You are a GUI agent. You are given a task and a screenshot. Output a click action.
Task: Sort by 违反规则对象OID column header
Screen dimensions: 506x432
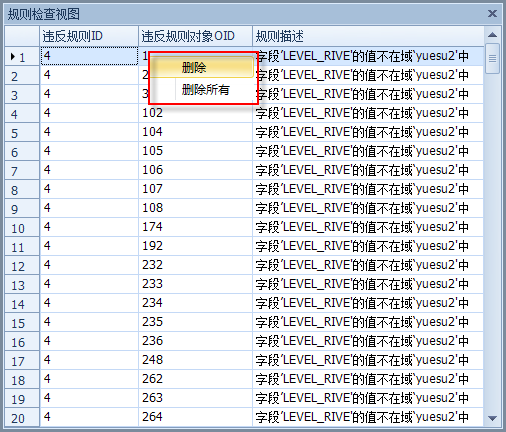pyautogui.click(x=195, y=36)
